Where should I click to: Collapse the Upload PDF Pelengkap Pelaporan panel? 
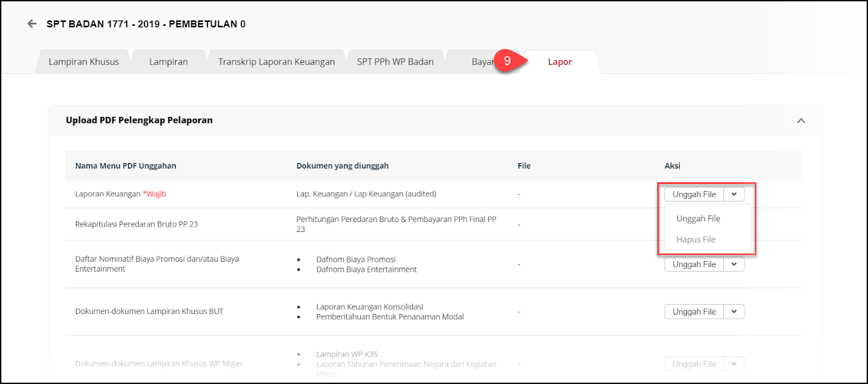[x=801, y=121]
